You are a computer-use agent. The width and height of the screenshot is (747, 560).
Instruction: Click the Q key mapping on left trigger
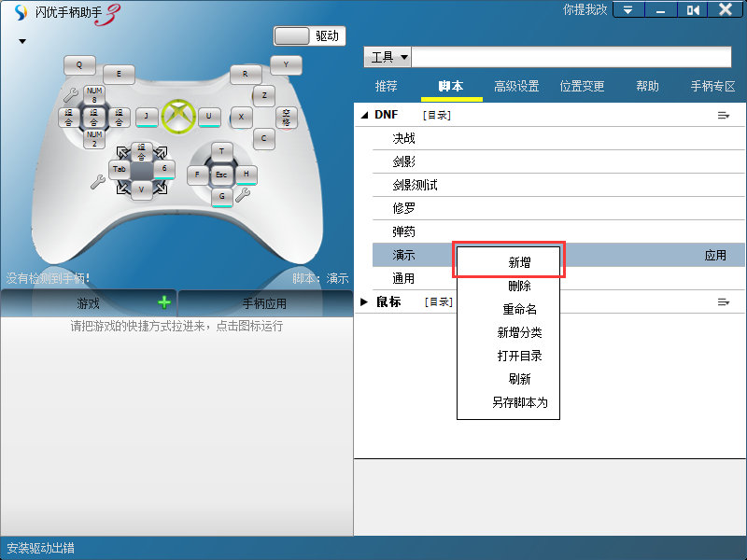(x=79, y=65)
